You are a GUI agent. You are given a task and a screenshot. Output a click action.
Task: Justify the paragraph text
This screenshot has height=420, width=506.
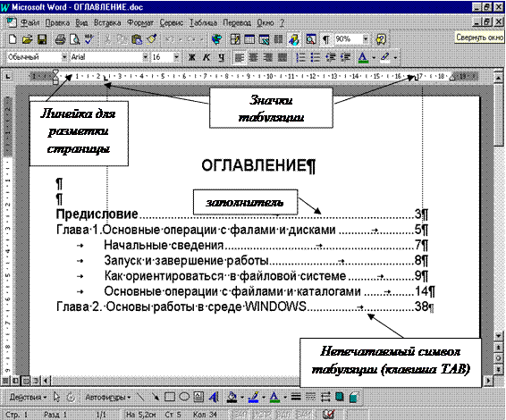pos(283,57)
